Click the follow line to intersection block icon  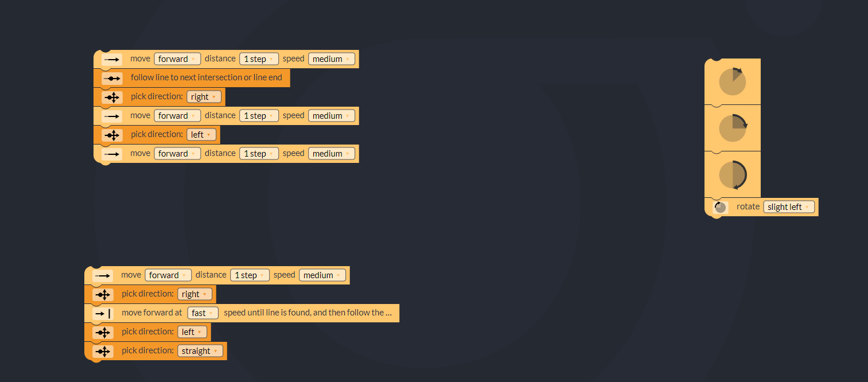(112, 78)
